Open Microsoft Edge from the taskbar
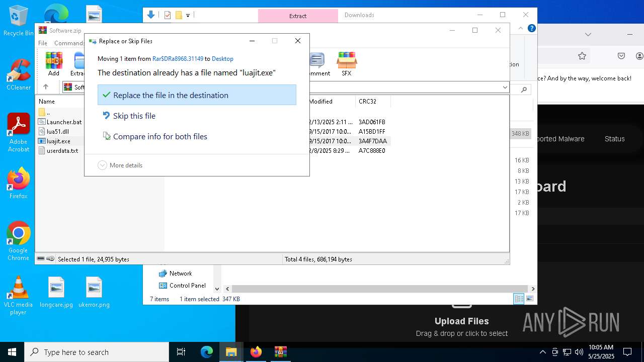The width and height of the screenshot is (644, 362). click(x=207, y=352)
